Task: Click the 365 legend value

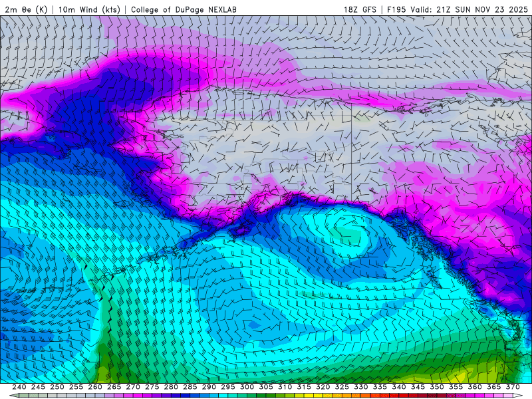Action: [494, 387]
